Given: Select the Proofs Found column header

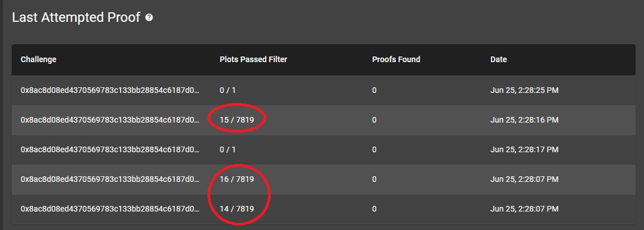Looking at the screenshot, I should point(396,59).
